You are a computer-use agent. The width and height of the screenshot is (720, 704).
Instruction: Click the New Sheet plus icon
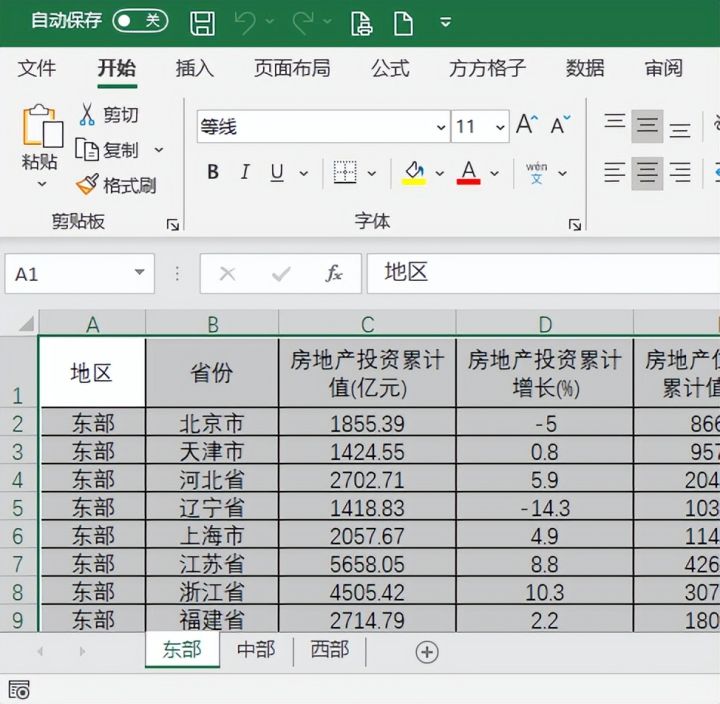[427, 652]
